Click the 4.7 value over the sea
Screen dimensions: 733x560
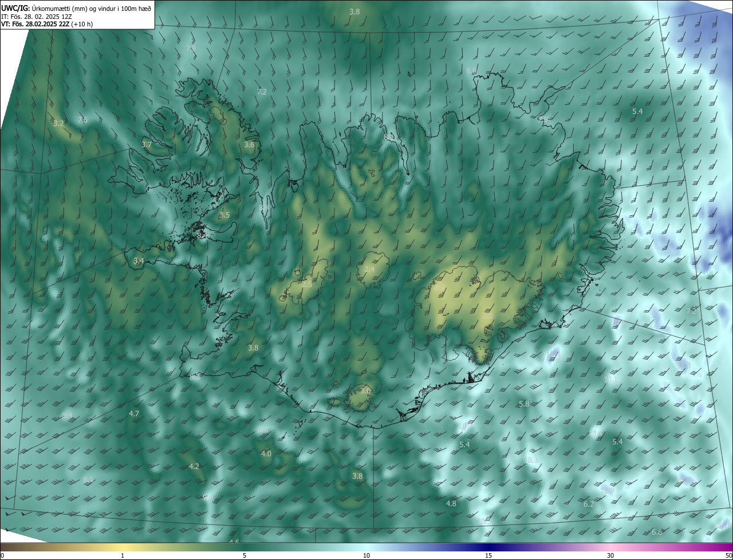pyautogui.click(x=134, y=413)
